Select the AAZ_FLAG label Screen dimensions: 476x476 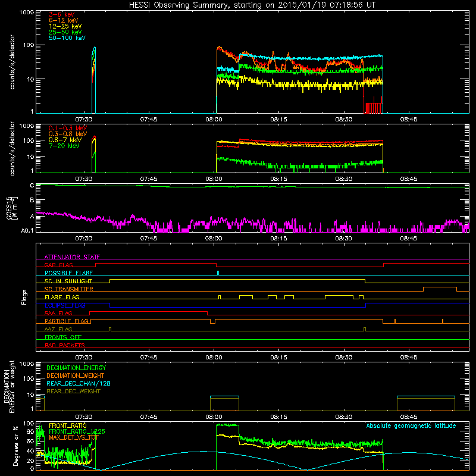[58, 329]
